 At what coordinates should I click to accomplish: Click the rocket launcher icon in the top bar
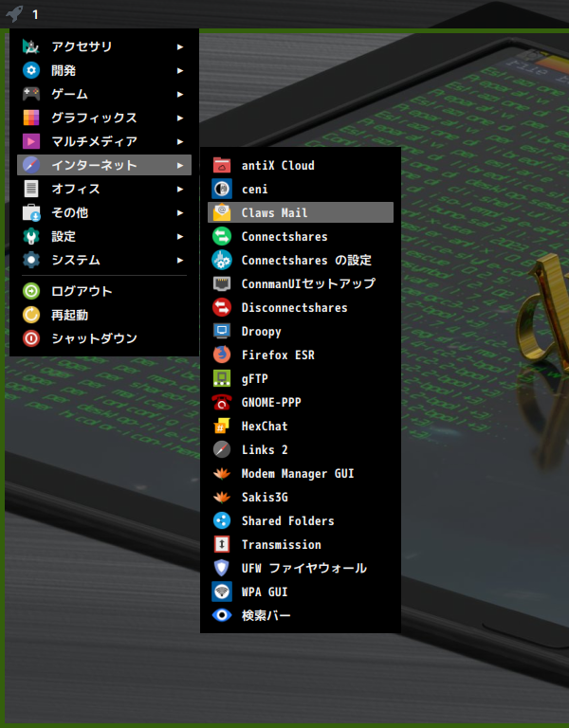[14, 13]
